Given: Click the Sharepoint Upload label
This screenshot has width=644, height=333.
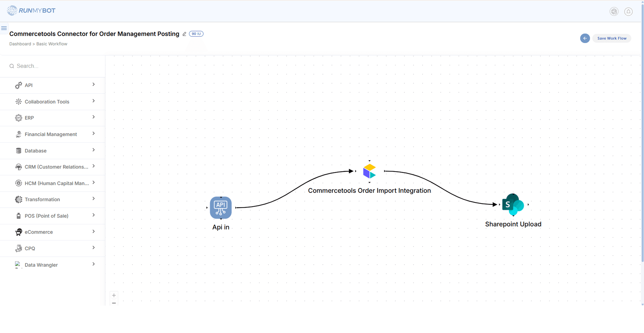Looking at the screenshot, I should tap(513, 224).
